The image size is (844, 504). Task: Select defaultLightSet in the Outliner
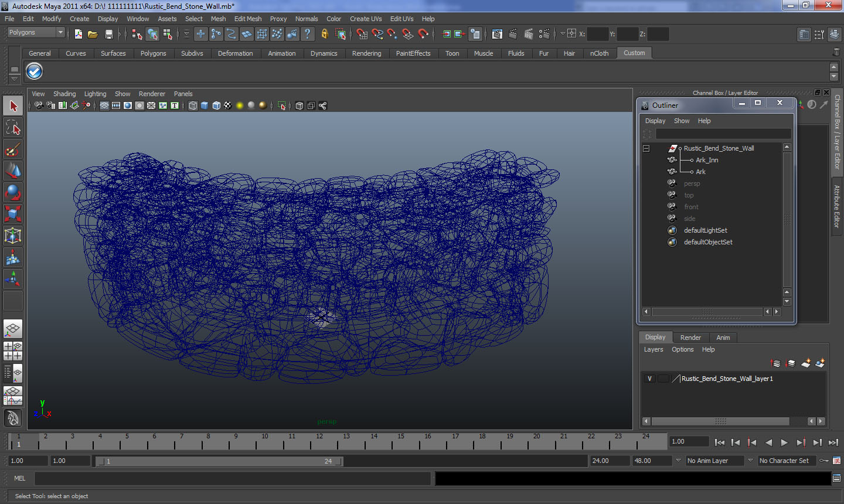705,230
